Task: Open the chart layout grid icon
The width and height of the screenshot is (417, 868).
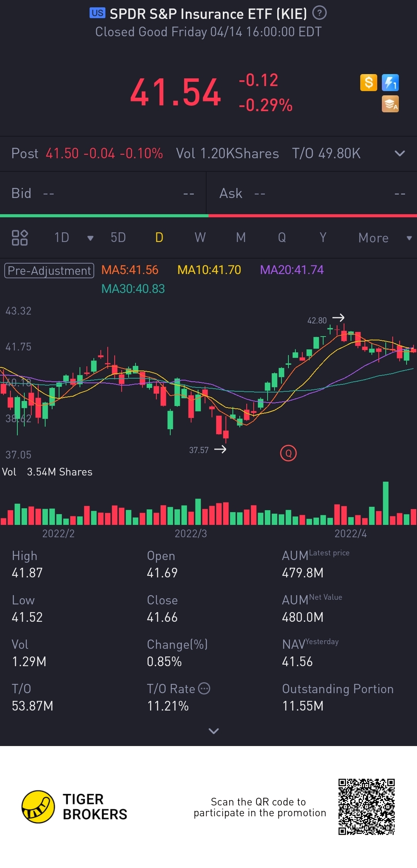Action: pos(20,238)
